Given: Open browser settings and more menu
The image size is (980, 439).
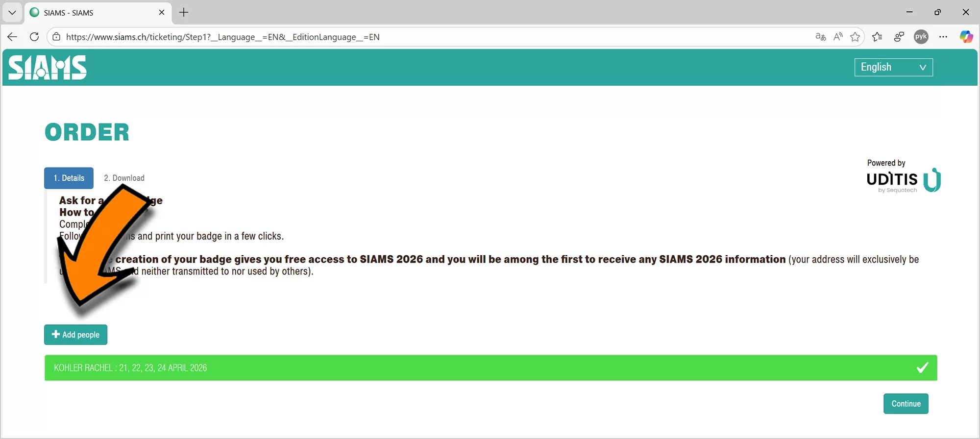Looking at the screenshot, I should [x=943, y=37].
